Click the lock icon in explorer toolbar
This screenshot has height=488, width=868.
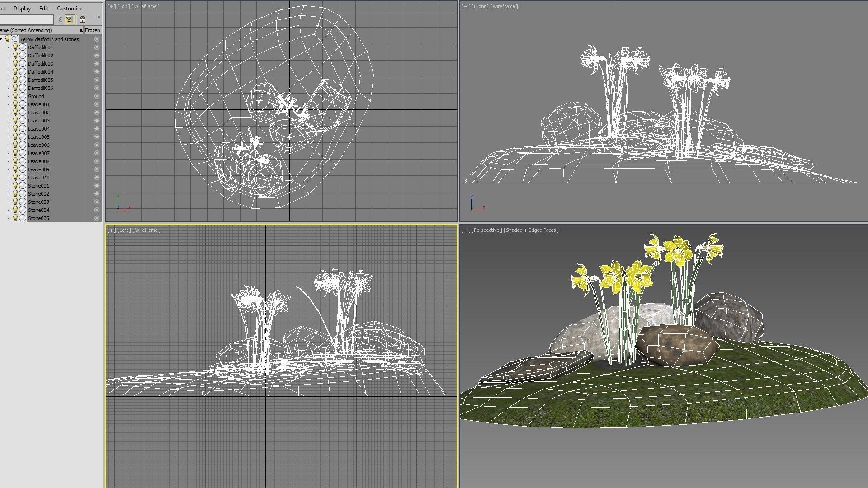82,19
